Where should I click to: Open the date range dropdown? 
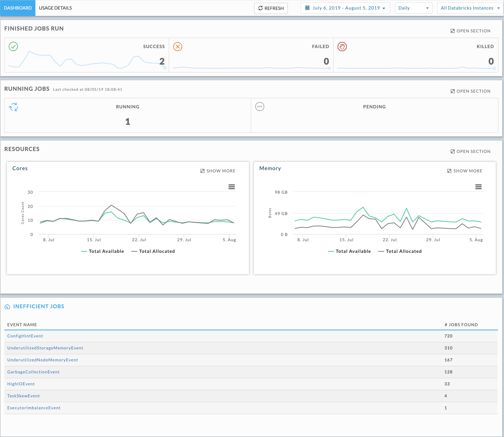tap(343, 8)
